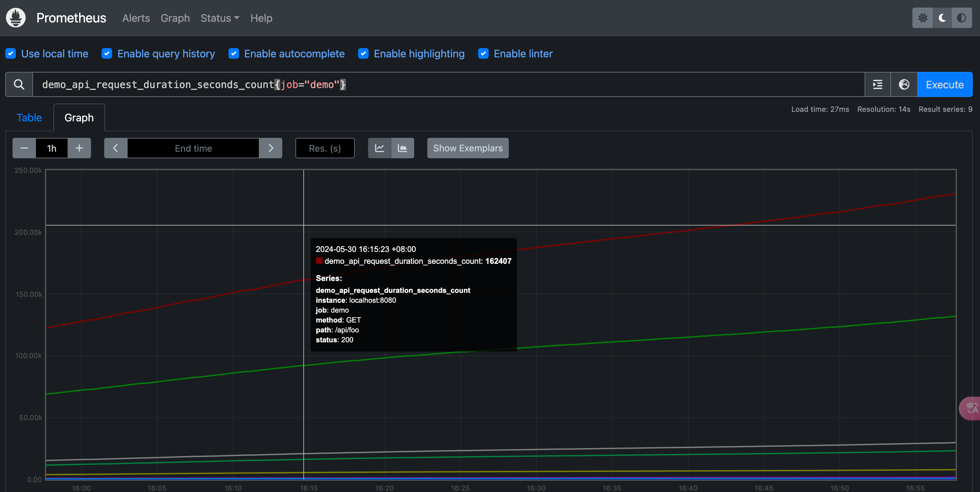This screenshot has width=980, height=492.
Task: Click Show Exemplars button
Action: tap(468, 148)
